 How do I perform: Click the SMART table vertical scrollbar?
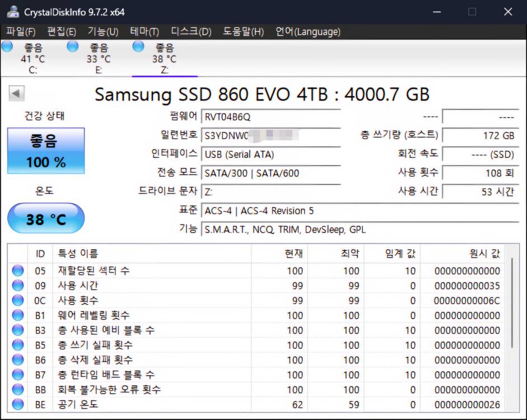[512, 302]
